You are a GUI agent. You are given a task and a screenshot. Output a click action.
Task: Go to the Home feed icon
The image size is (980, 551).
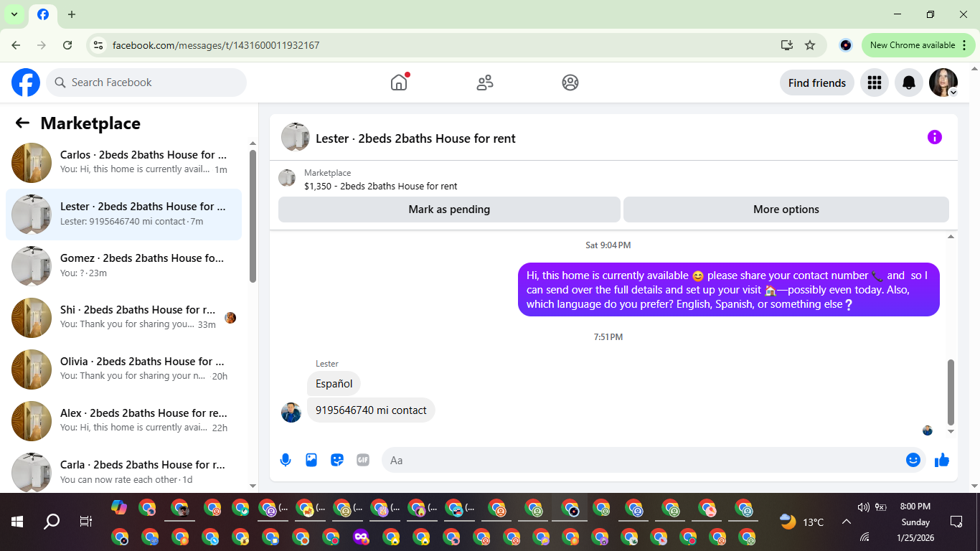[x=399, y=83]
